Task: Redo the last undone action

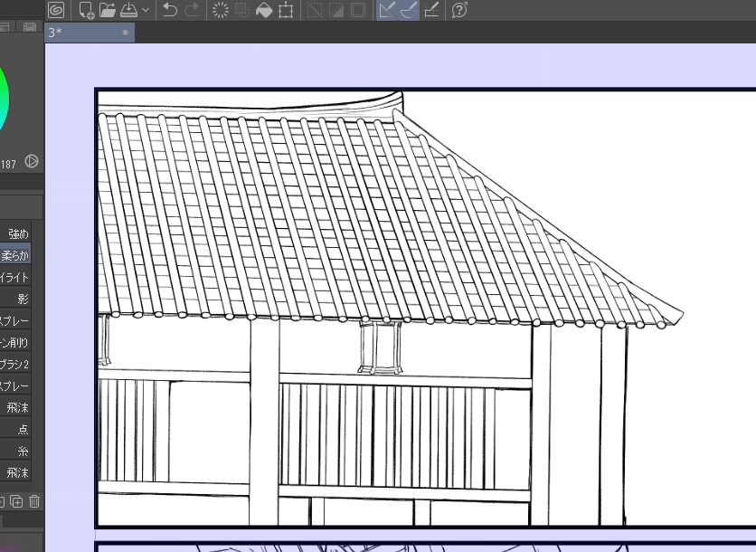Action: 192,10
